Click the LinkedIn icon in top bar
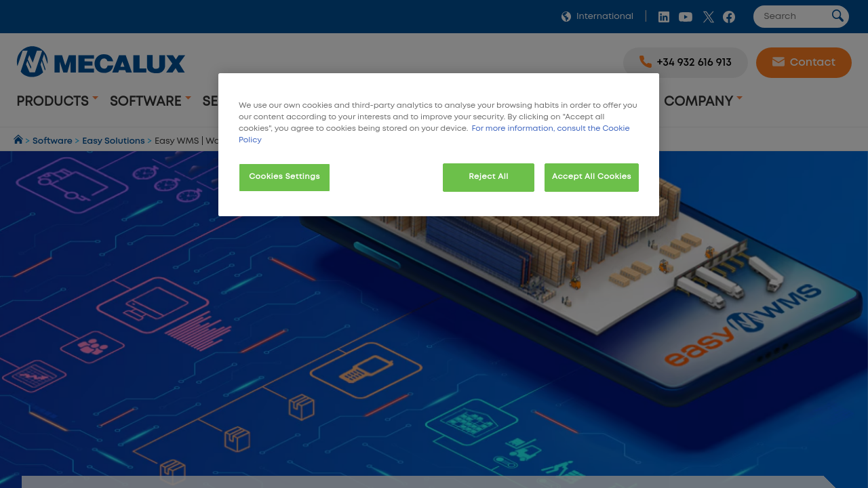The height and width of the screenshot is (488, 868). [664, 17]
